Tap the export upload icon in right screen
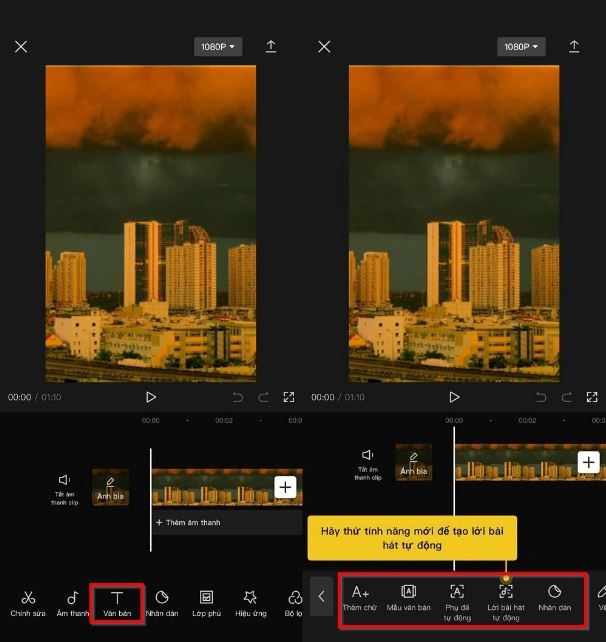The image size is (606, 642). (574, 46)
